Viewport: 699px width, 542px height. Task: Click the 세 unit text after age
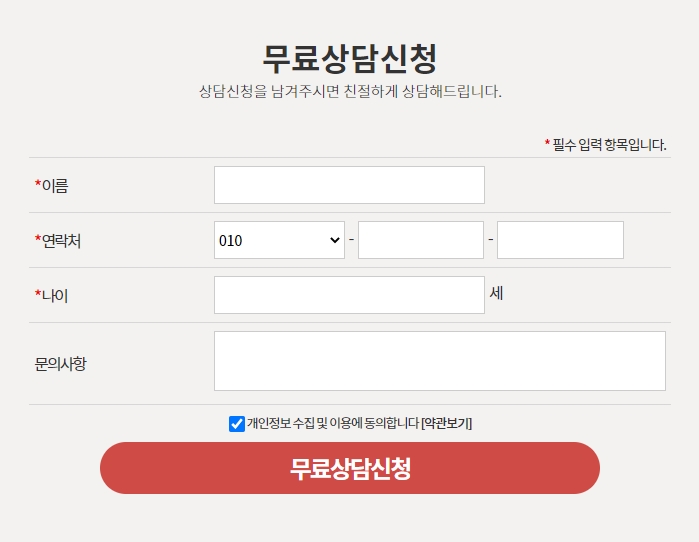tap(496, 293)
